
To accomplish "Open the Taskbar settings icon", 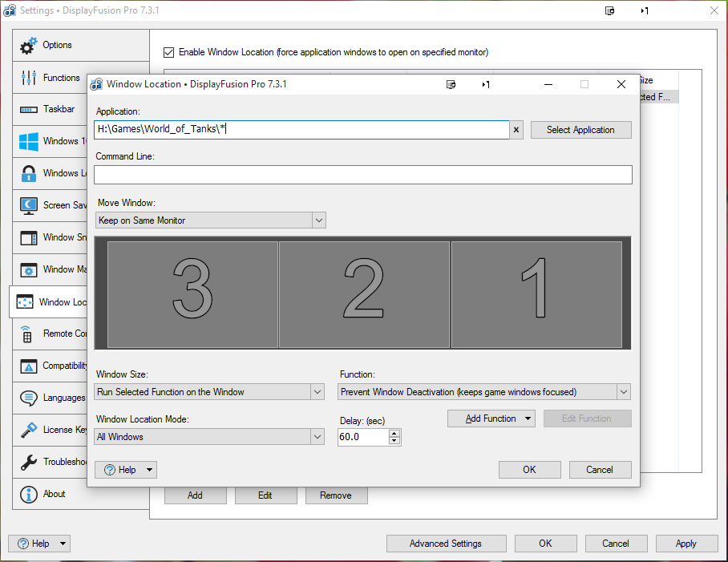I will point(28,110).
